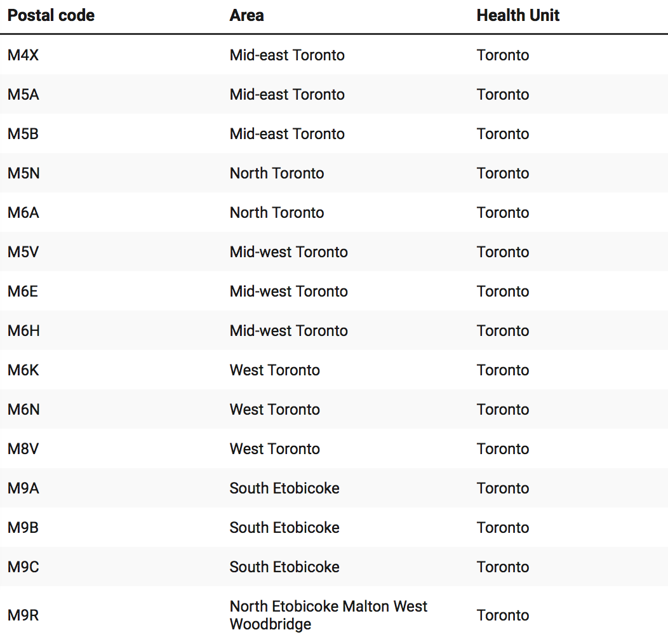
Task: Select postal code M6A
Action: (23, 213)
